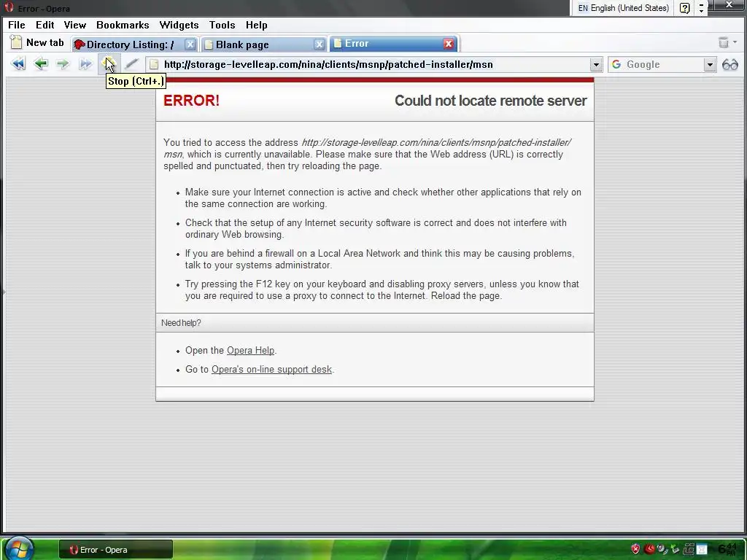Click the Google logo in search field
747x560 pixels.
click(616, 64)
